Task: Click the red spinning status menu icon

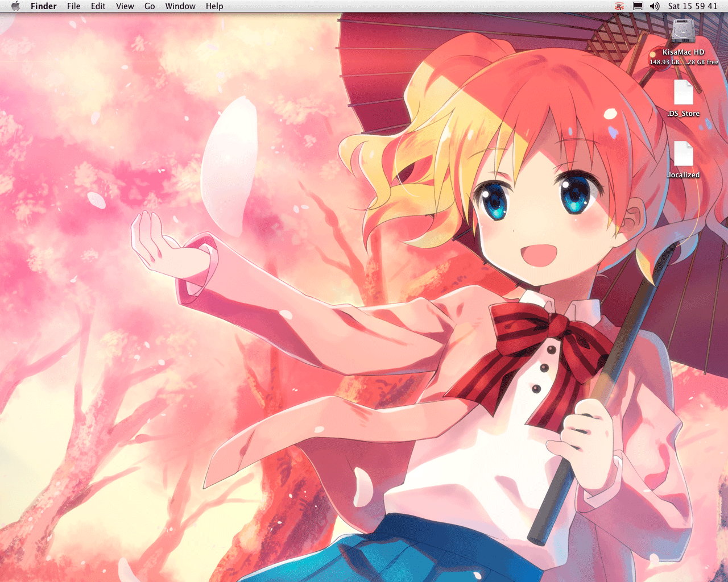Action: (619, 6)
